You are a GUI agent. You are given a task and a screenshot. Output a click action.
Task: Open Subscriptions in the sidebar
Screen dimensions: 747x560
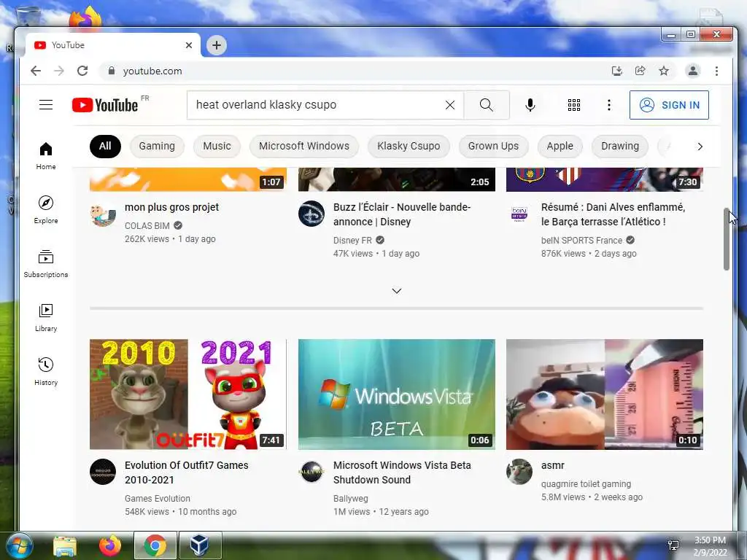(x=46, y=264)
